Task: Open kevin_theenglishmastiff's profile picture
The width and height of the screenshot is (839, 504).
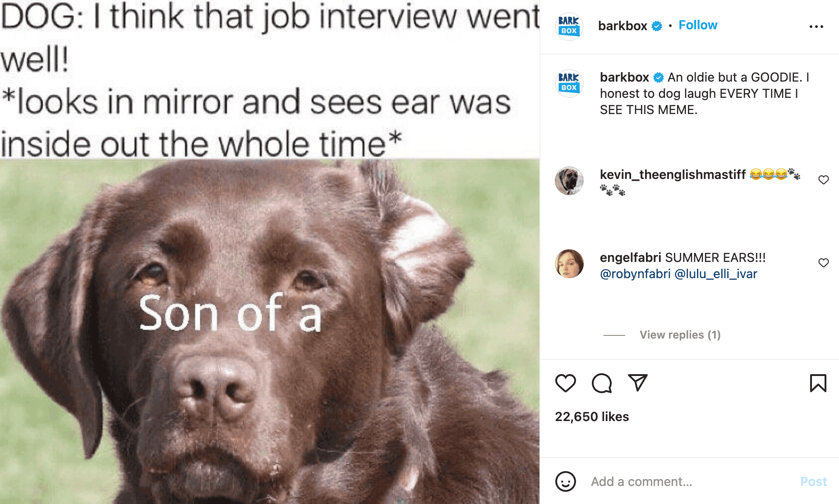Action: pos(569,180)
